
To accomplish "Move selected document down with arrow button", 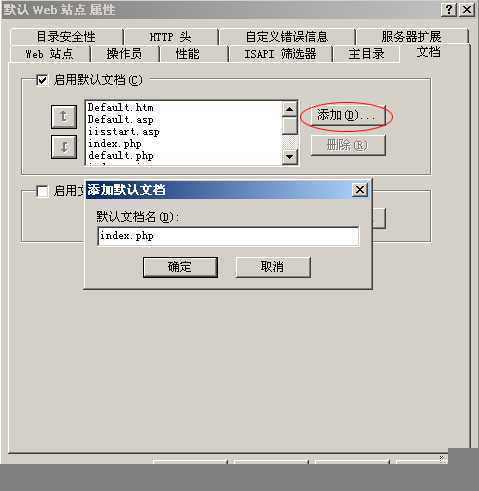I will 64,147.
